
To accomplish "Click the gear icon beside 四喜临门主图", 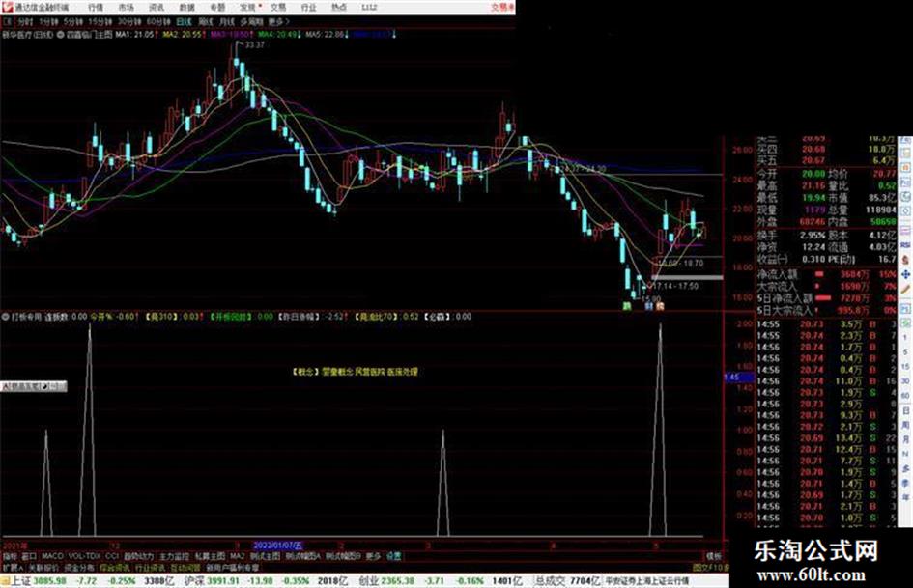I will 60,35.
